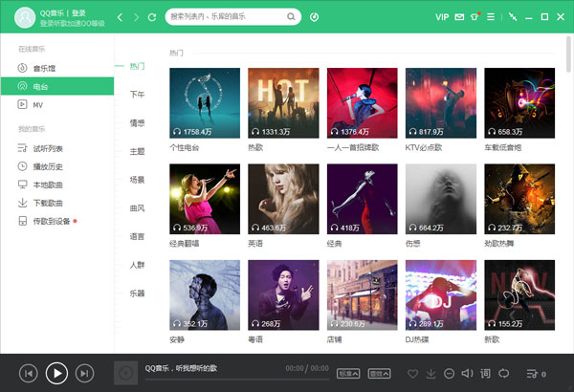The image size is (574, 392).
Task: Select the 曲风 category tab
Action: pyautogui.click(x=137, y=207)
